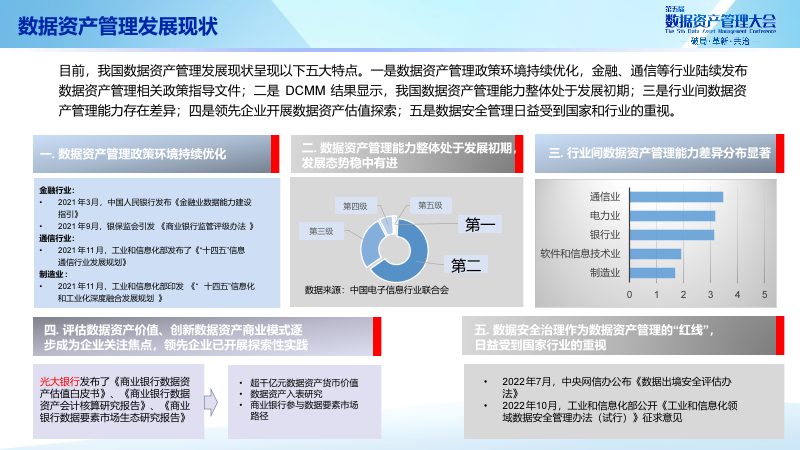
Task: Click the slide title 数据资产管理发展现状
Action: point(118,26)
